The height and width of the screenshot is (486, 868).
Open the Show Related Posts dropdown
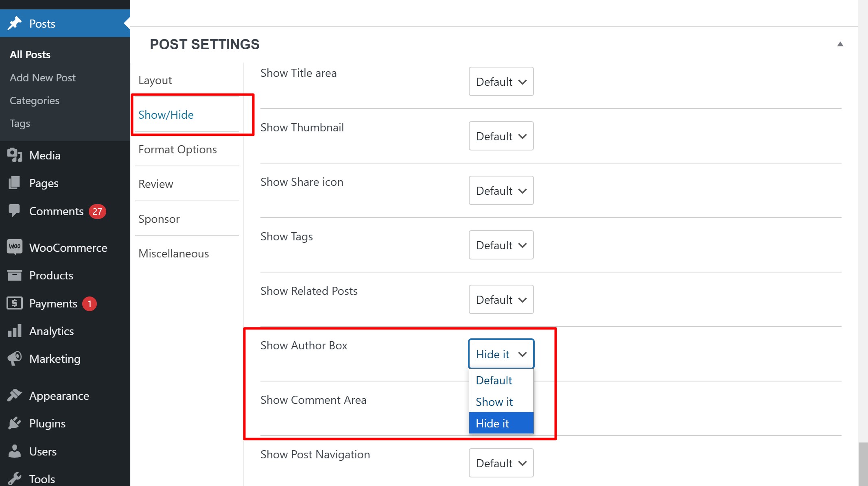[501, 299]
